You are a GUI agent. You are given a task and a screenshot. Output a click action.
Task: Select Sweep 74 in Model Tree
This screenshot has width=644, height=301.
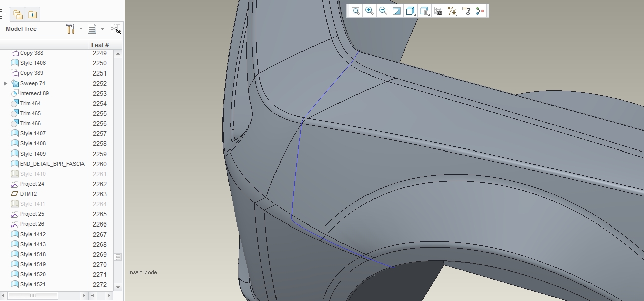(33, 83)
